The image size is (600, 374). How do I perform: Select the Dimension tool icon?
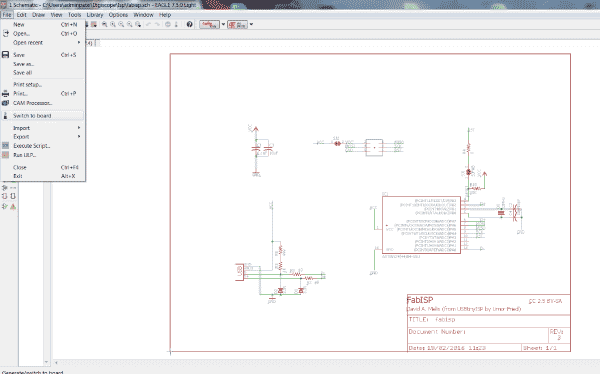tap(13, 188)
